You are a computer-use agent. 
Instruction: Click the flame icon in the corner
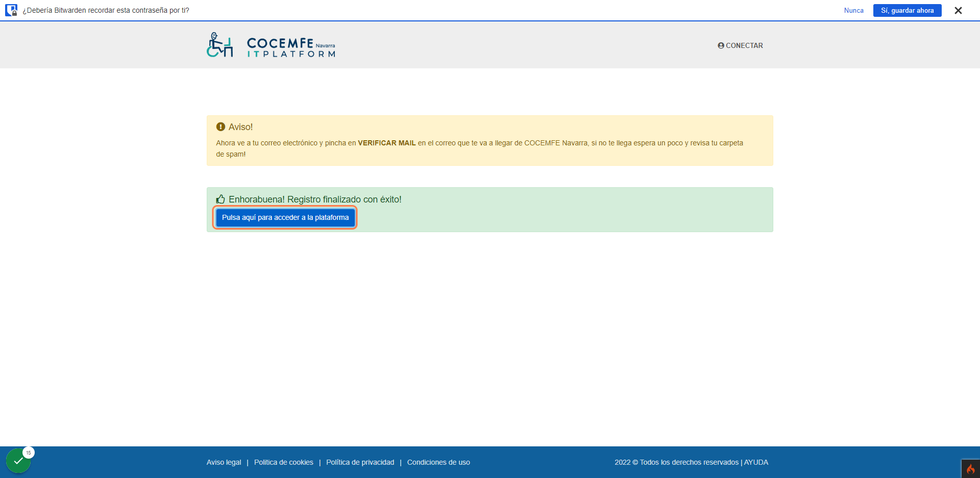pyautogui.click(x=970, y=469)
